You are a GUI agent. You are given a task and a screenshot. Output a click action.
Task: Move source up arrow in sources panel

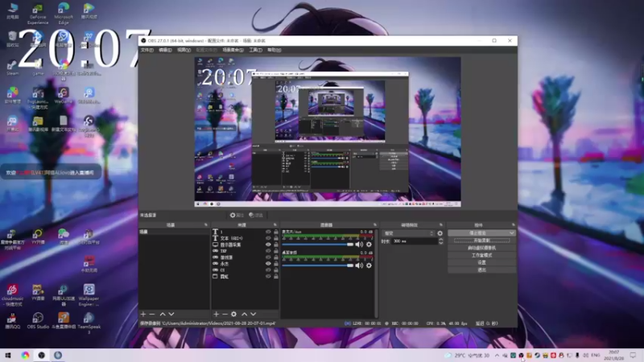(245, 314)
